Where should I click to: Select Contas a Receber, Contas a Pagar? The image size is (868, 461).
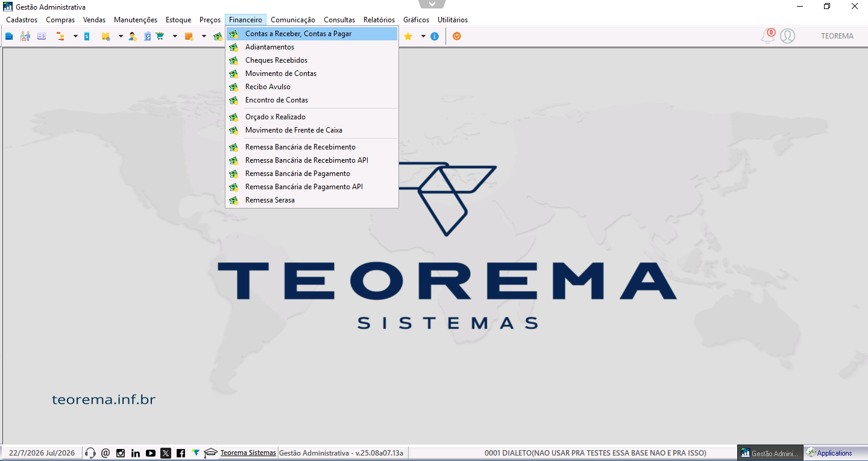coord(312,34)
